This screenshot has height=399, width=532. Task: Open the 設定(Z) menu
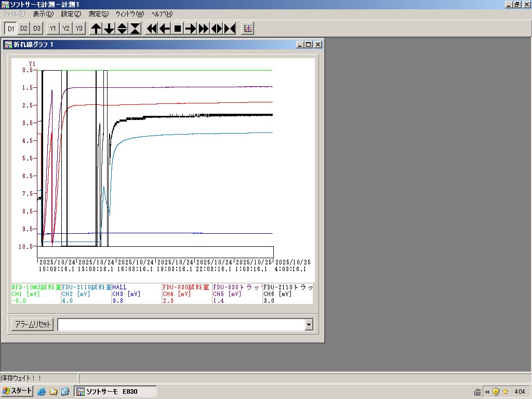coord(71,14)
